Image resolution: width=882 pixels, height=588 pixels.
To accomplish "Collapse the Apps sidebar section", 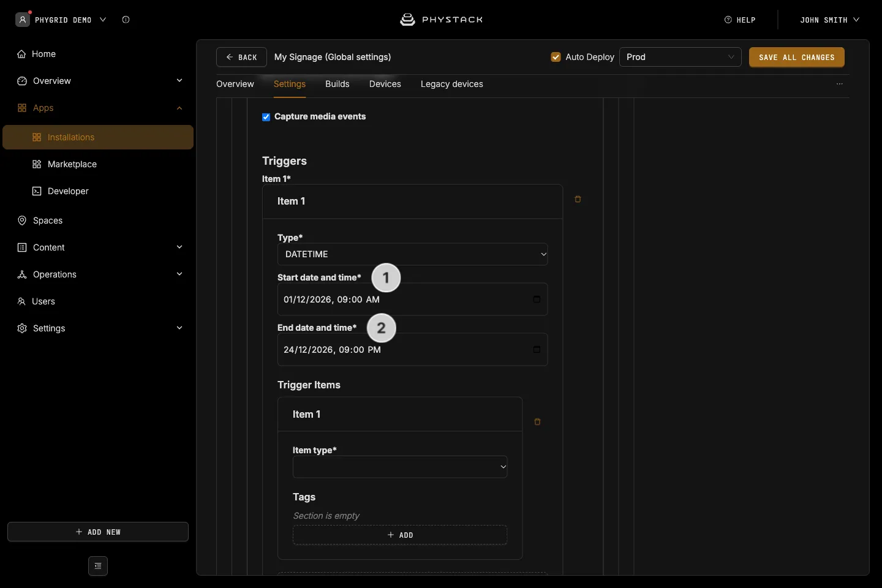I will point(179,108).
